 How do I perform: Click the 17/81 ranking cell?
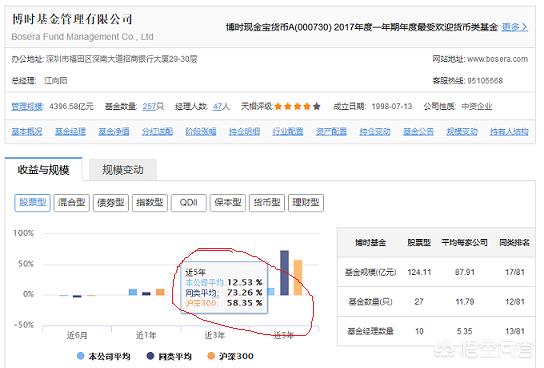(x=515, y=272)
